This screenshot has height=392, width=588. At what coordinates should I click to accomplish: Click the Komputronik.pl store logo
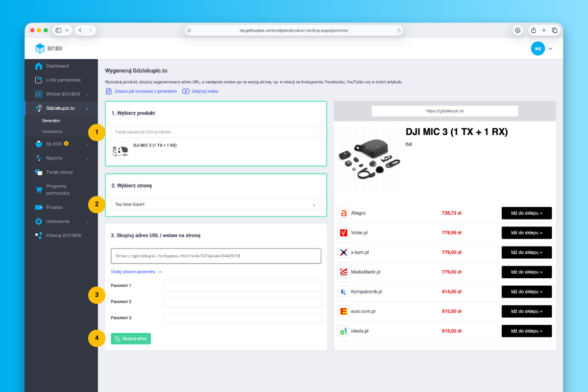(x=343, y=292)
